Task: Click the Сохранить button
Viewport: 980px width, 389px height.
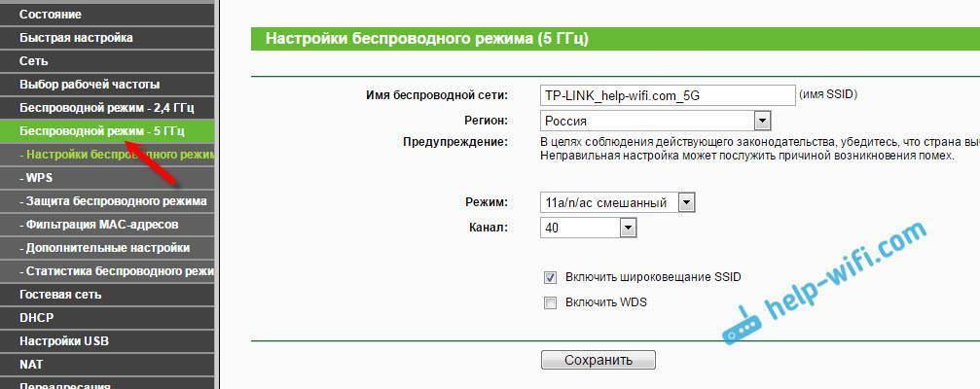Action: 599,360
